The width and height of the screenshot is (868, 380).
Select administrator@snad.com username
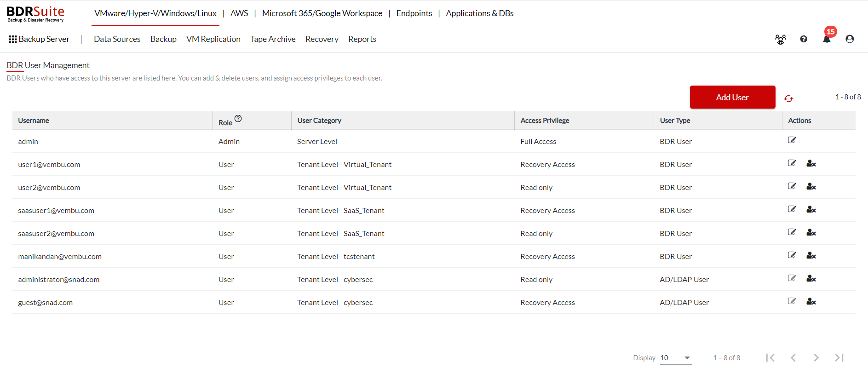click(59, 280)
